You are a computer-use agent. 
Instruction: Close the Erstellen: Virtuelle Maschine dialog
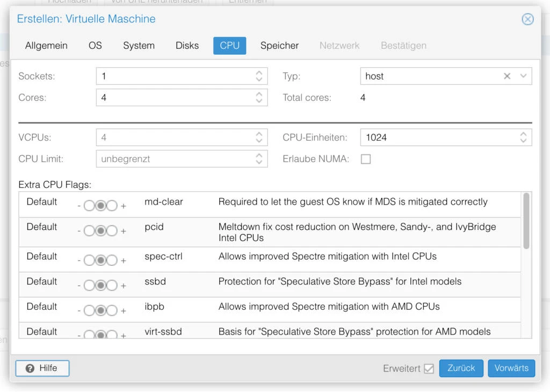[527, 19]
